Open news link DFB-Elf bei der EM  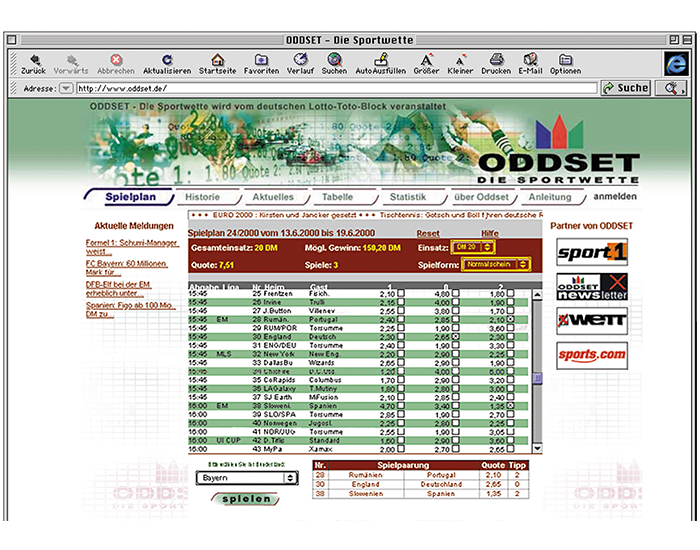point(118,289)
